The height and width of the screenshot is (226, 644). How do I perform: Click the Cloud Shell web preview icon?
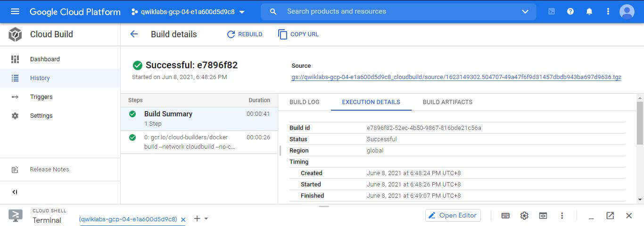(x=543, y=216)
